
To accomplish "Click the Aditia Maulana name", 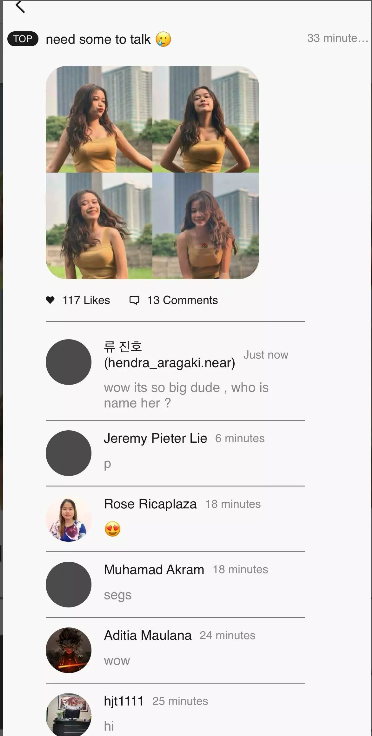I will 148,636.
